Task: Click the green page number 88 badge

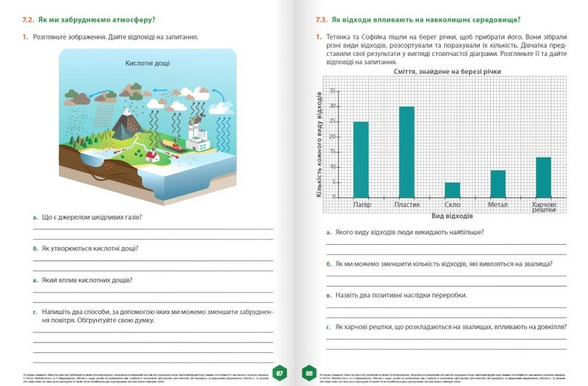Action: pos(309,373)
